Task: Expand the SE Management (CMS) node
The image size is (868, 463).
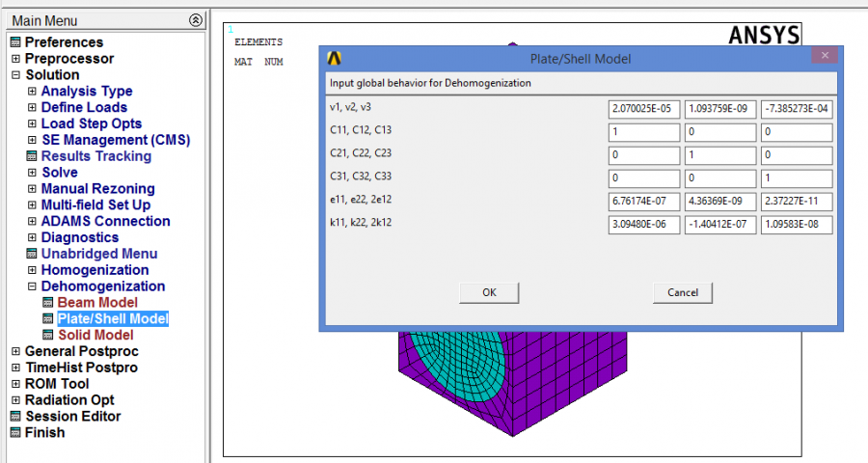Action: pos(32,140)
